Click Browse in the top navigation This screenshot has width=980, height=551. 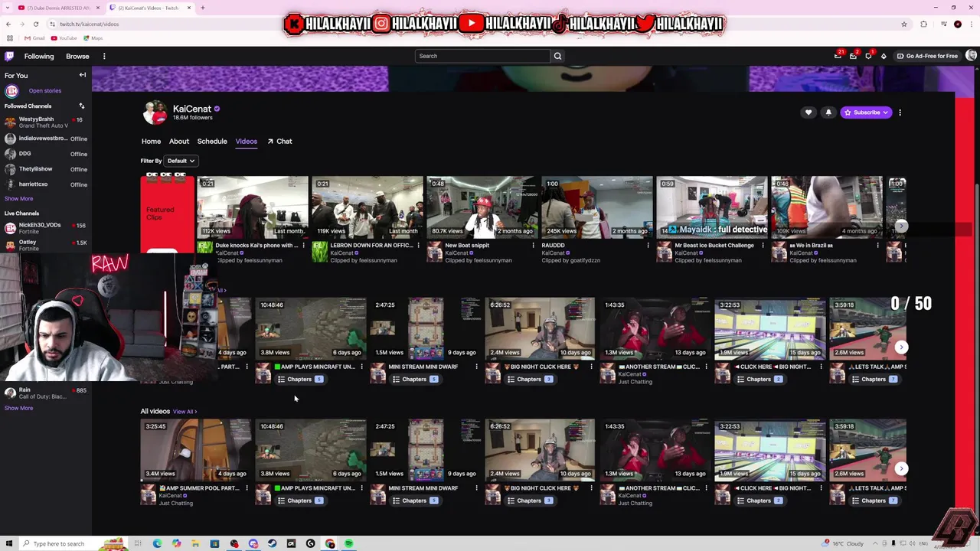[x=77, y=56]
